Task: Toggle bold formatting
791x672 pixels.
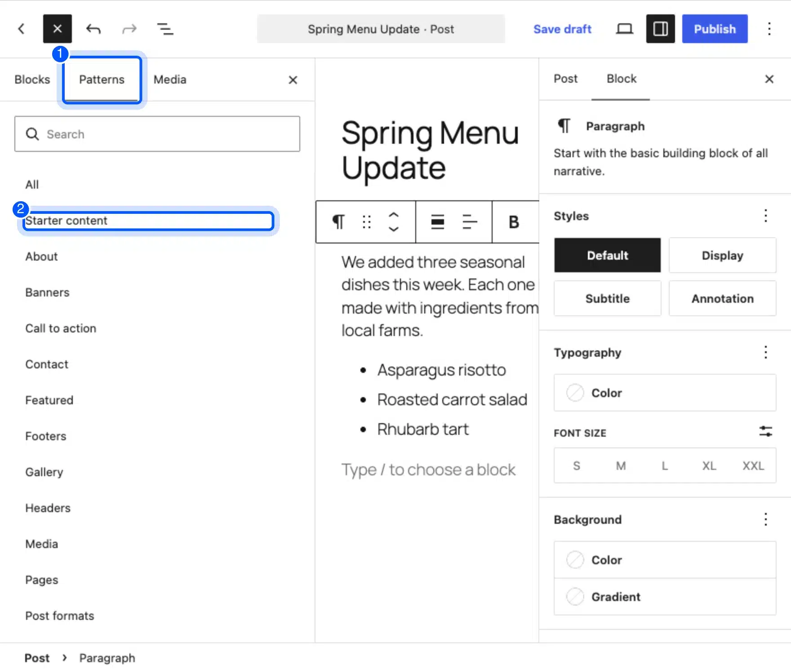Action: [x=514, y=222]
